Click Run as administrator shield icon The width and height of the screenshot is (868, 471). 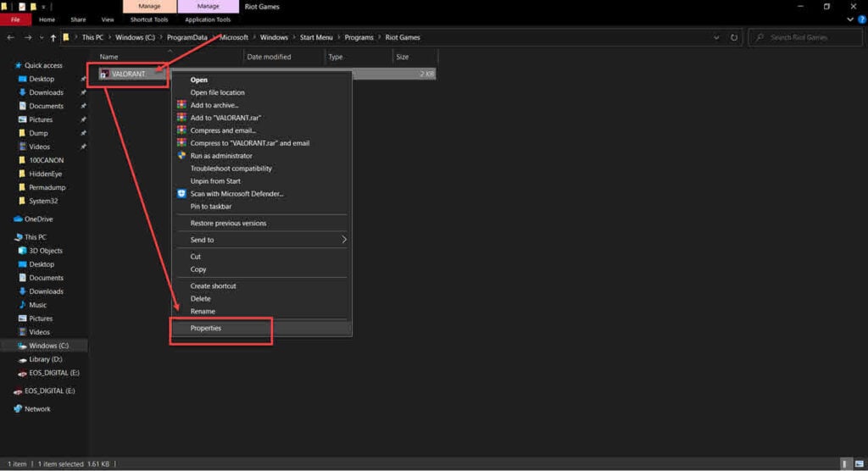(181, 156)
